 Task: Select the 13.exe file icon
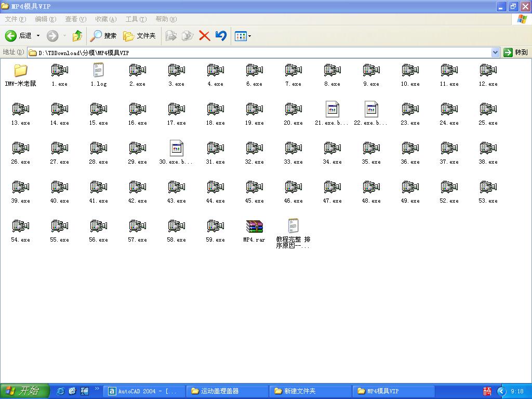pyautogui.click(x=20, y=109)
